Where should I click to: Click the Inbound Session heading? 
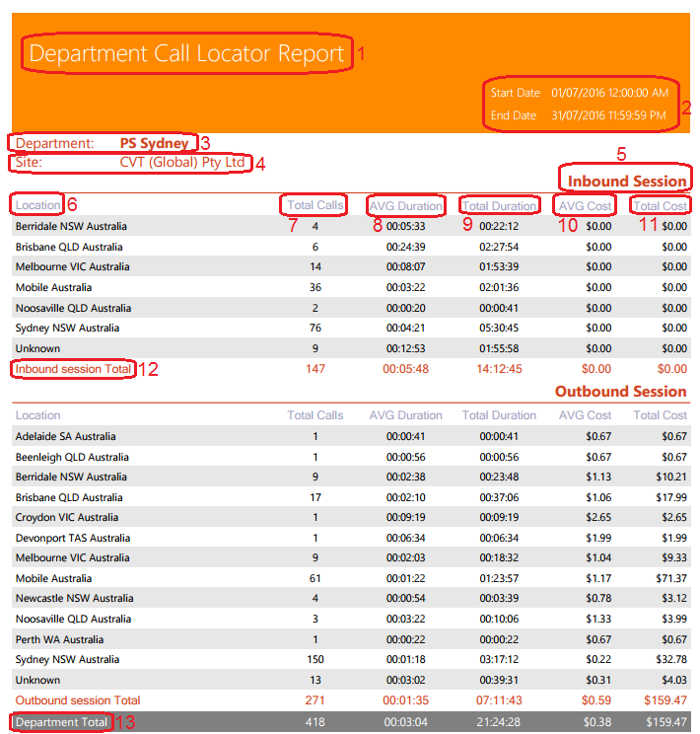click(626, 182)
